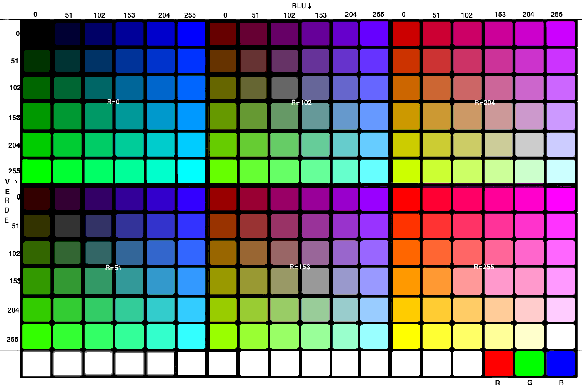Select the swatch R=204 G=255 B=255
Viewport: 582px width, 388px height.
coord(560,171)
